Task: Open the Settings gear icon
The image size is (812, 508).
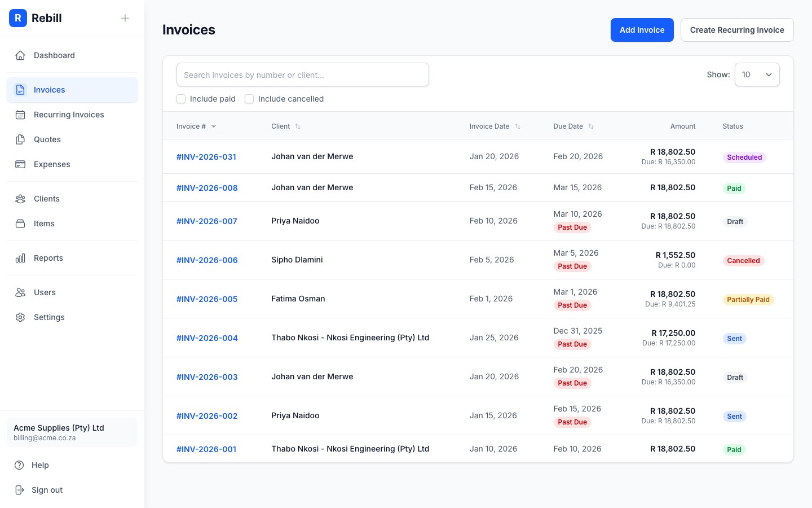Action: pyautogui.click(x=20, y=317)
